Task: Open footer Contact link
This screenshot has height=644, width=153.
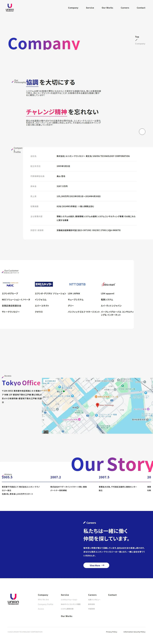Action: (112, 595)
